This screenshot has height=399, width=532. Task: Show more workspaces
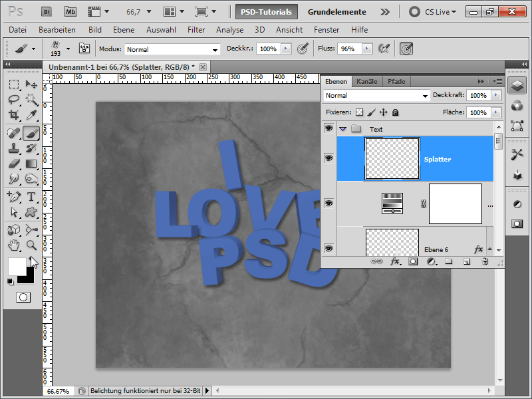pos(385,12)
